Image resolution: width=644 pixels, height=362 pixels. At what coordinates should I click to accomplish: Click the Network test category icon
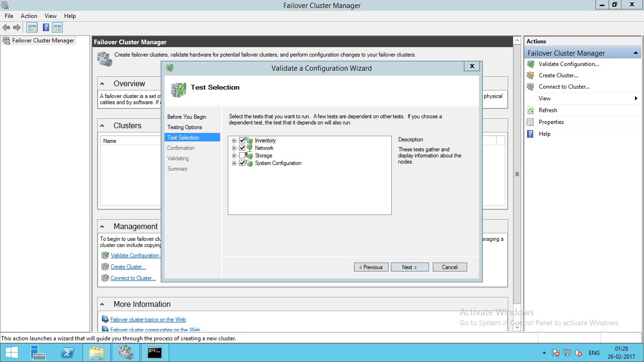(x=249, y=148)
